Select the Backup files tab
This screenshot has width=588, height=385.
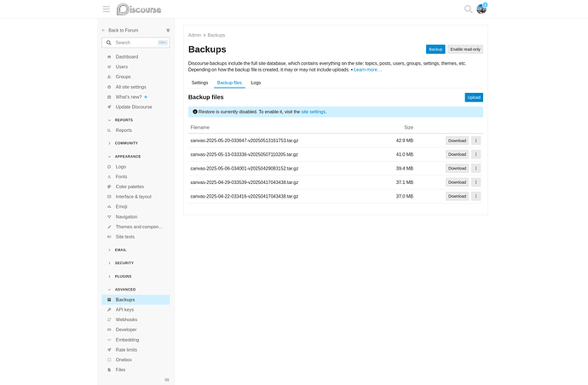pyautogui.click(x=229, y=83)
